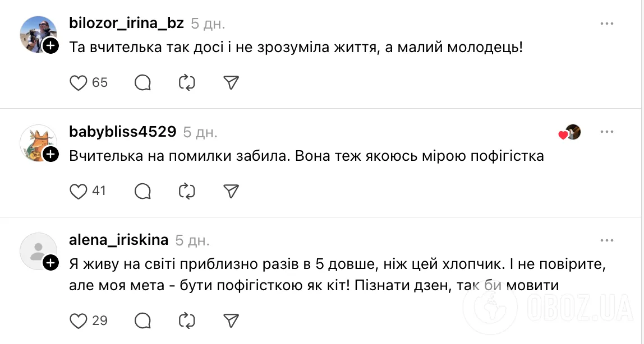Open the three-dot menu beside babybliss4529's comment
Screen dimensions: 644x344
(x=607, y=131)
